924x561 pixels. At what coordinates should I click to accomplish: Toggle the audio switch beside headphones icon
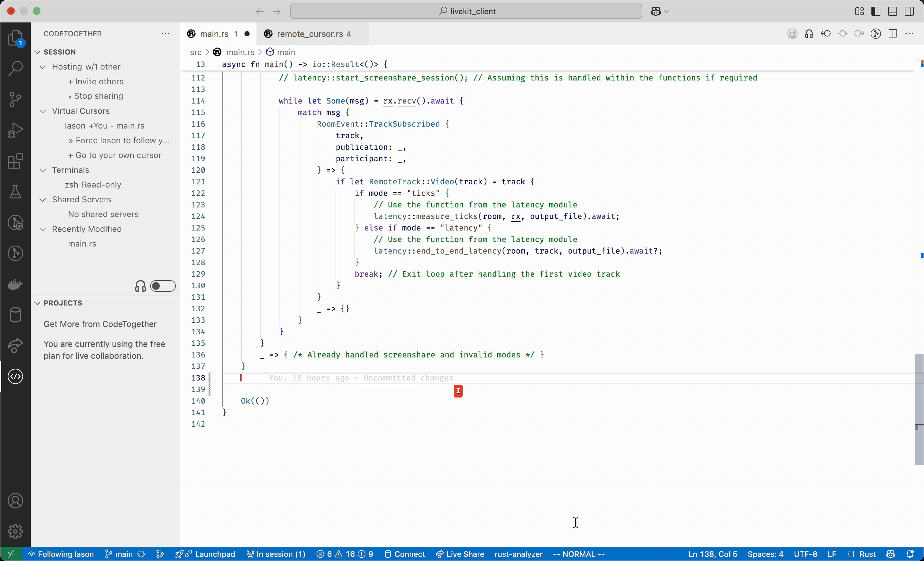163,286
